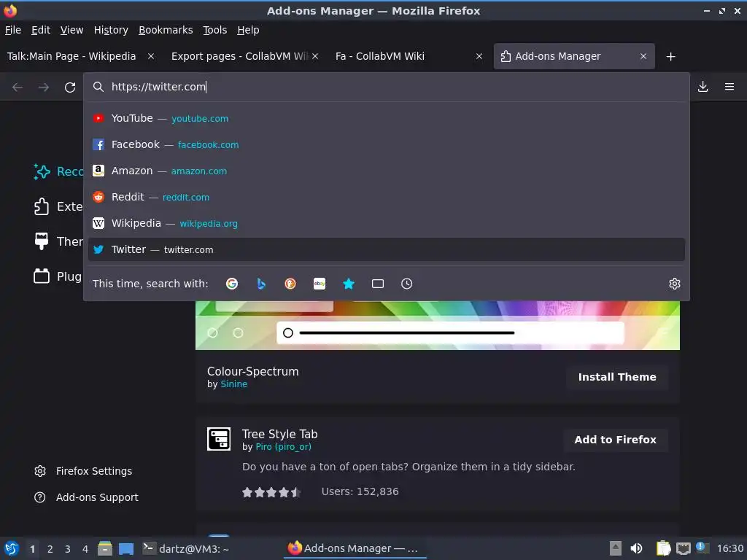
Task: Click the Colour-Spectrum theme preview image
Action: point(438,325)
